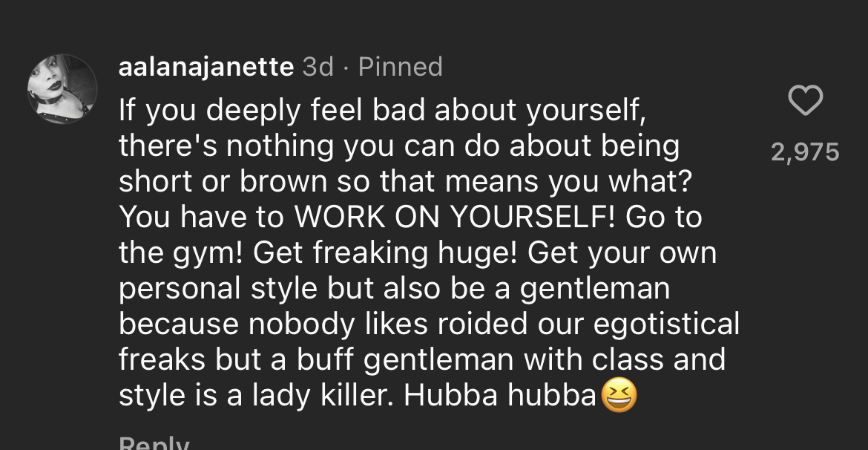Click the laughing emoji ending the comment
This screenshot has width=868, height=450.
pos(619,394)
